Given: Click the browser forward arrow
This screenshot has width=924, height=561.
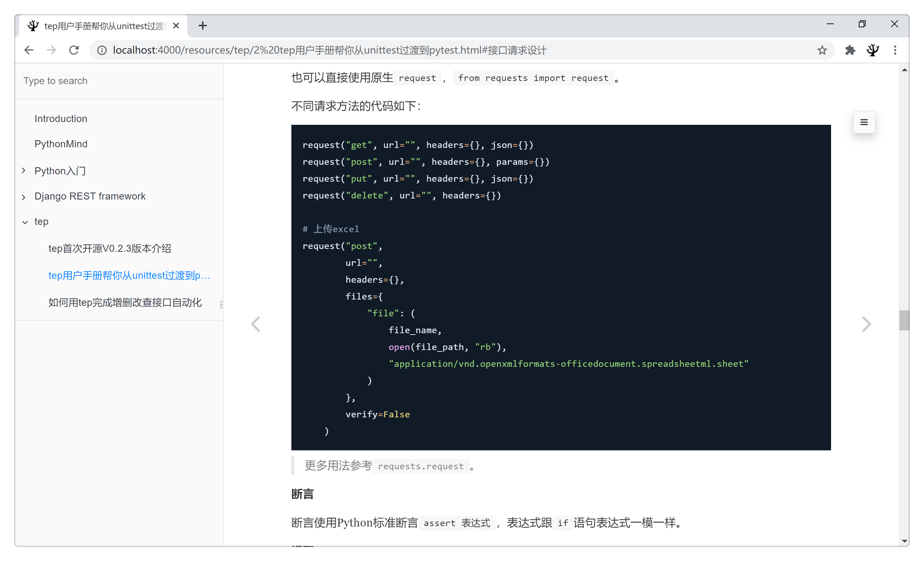Looking at the screenshot, I should tap(51, 50).
